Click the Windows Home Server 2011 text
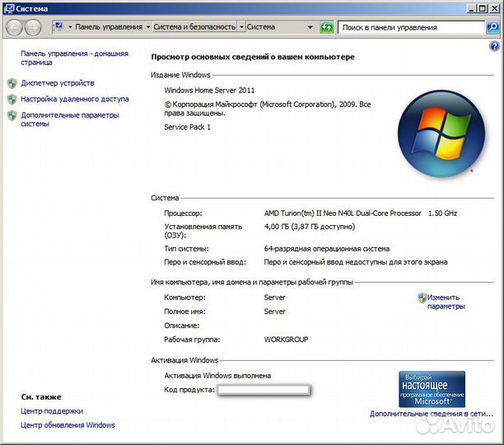This screenshot has height=445, width=504. tap(209, 91)
